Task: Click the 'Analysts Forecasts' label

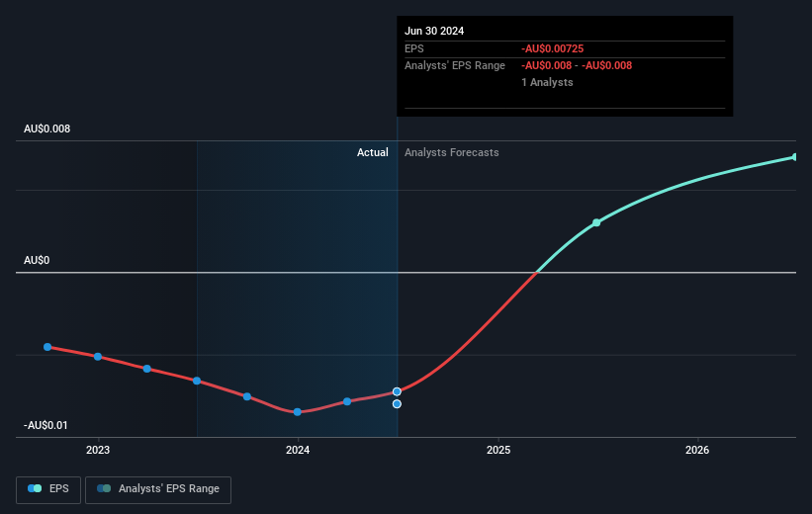Action: coord(452,152)
